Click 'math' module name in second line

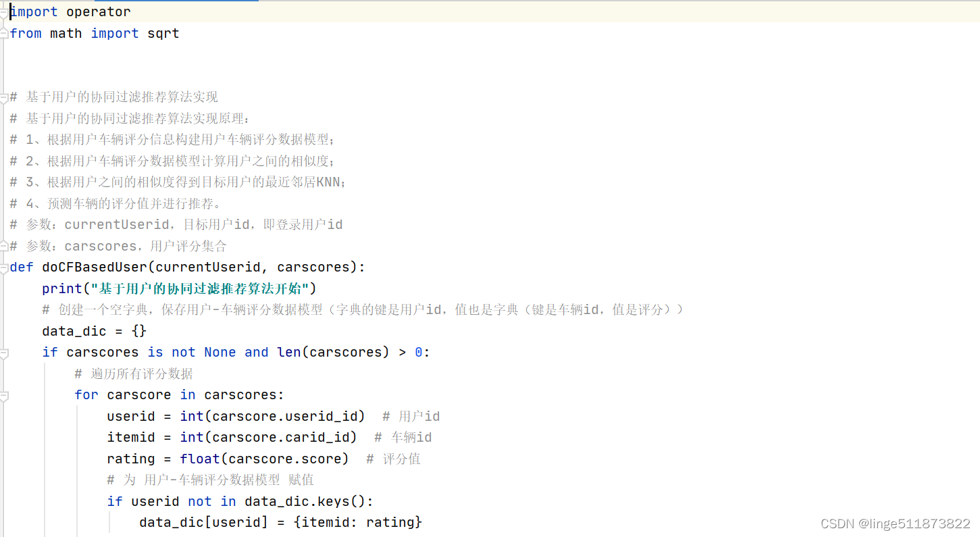[66, 34]
